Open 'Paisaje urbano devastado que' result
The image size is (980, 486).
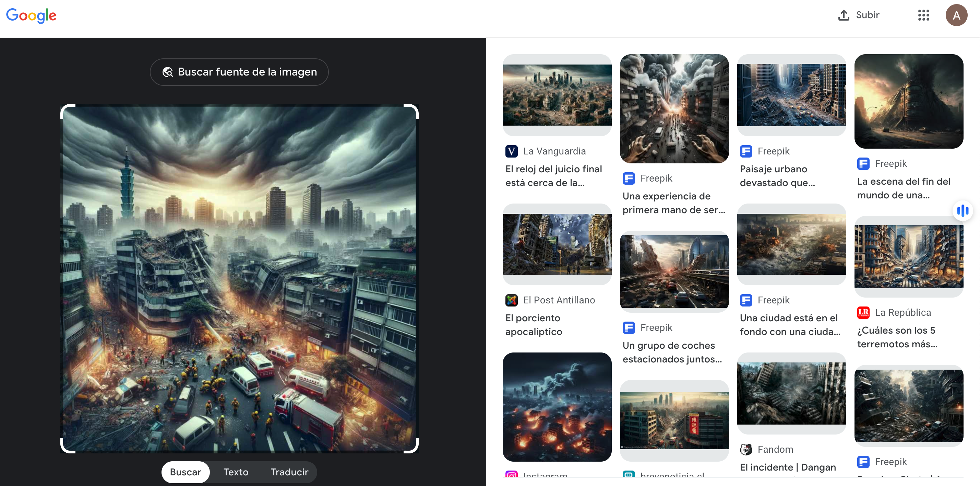click(x=777, y=176)
